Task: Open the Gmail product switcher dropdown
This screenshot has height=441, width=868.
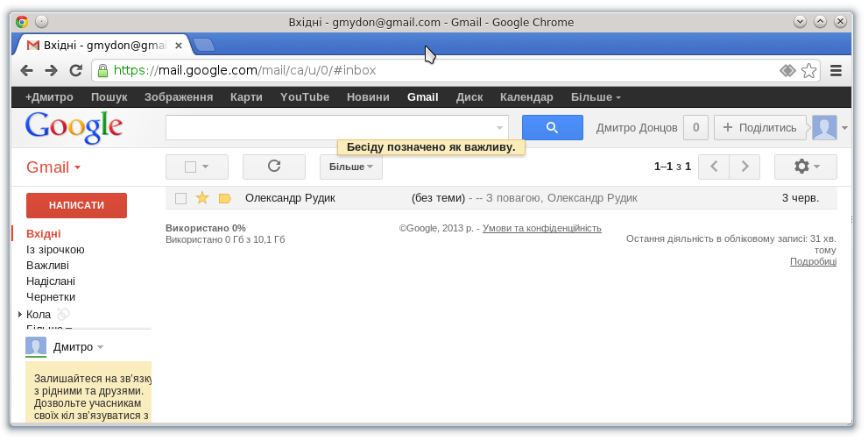Action: [53, 167]
